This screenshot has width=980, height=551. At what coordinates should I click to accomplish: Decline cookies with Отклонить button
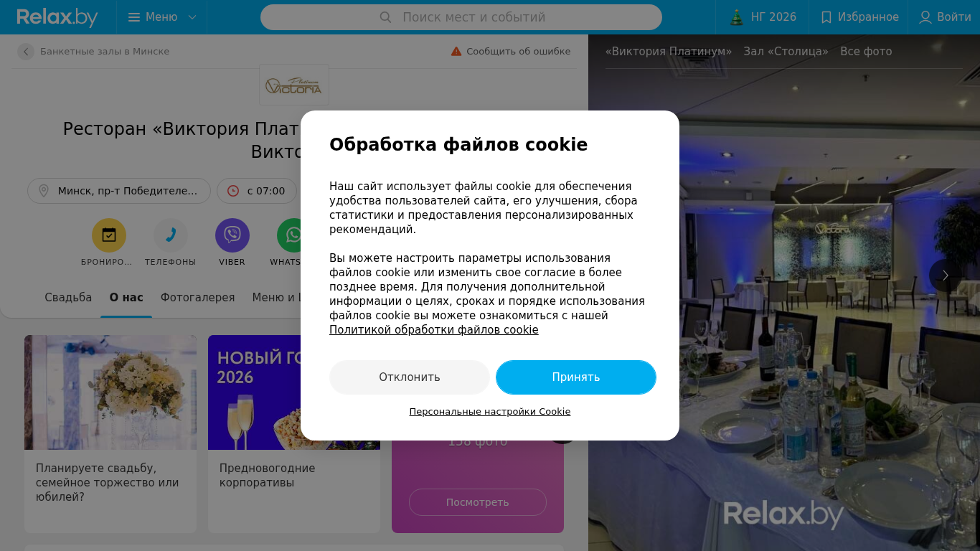coord(410,377)
